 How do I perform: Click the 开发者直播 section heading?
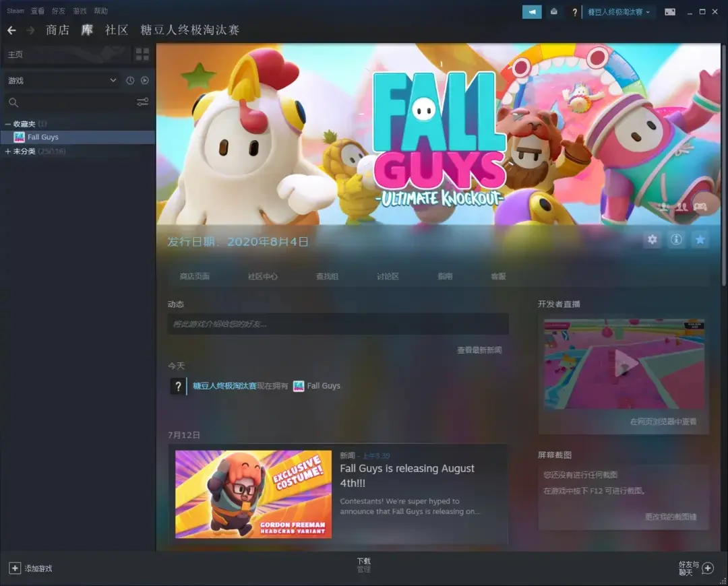(x=559, y=304)
